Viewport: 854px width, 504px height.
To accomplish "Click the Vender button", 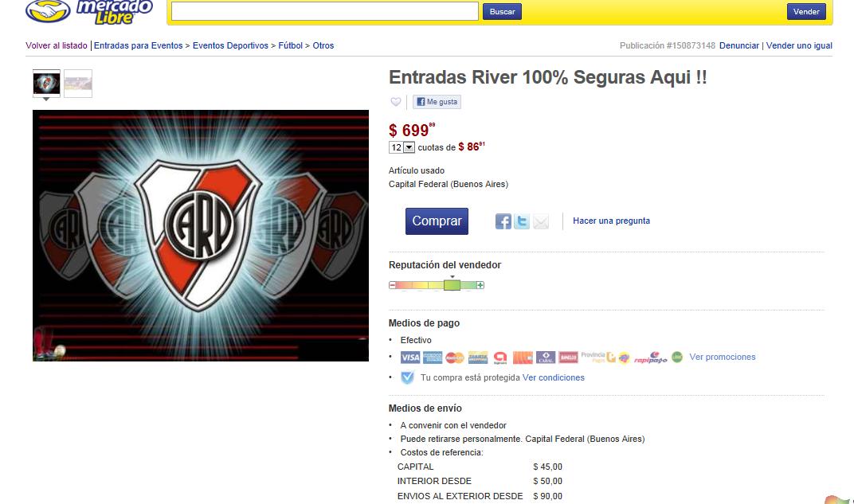I will (806, 11).
